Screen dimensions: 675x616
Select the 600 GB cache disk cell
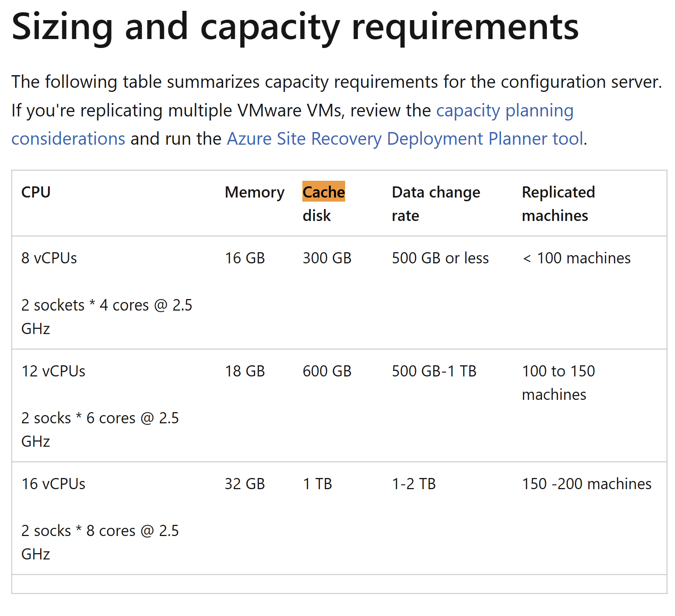coord(327,371)
